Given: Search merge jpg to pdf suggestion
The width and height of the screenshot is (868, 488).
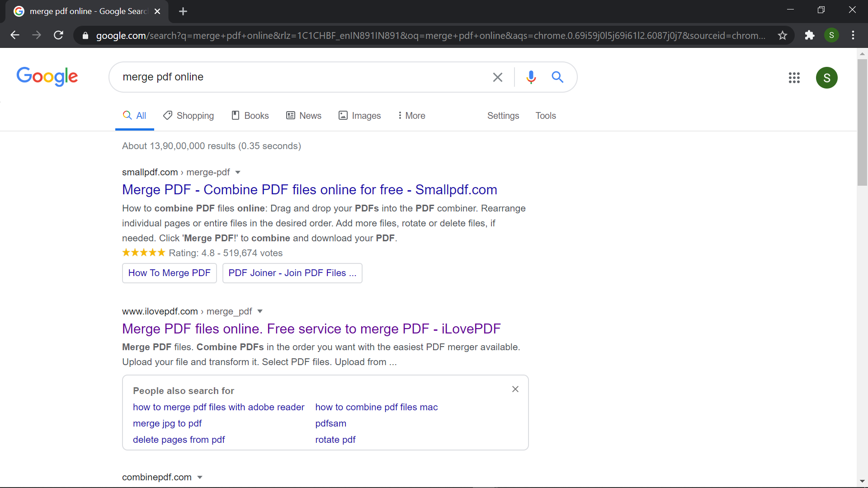Looking at the screenshot, I should tap(167, 423).
